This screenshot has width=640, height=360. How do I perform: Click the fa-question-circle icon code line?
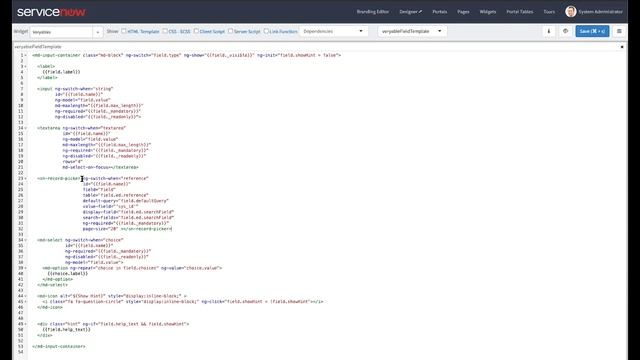[x=182, y=302]
